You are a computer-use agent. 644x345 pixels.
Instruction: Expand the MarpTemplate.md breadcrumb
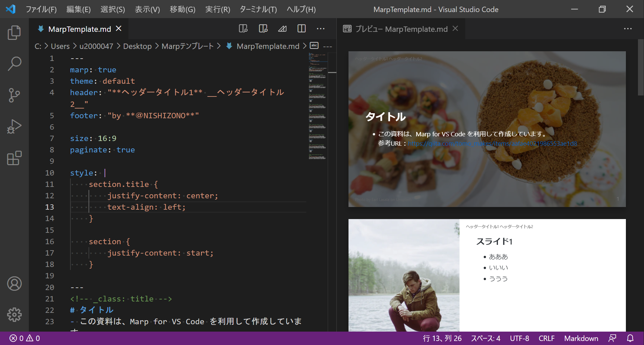point(268,46)
